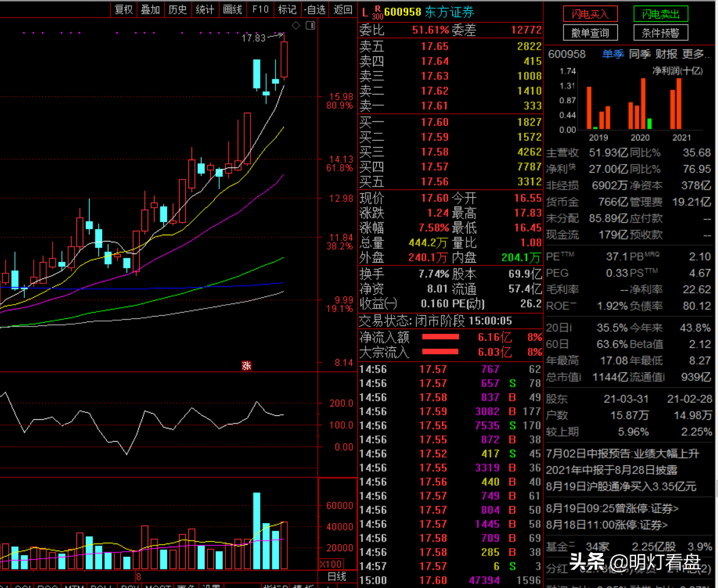Click the 闪电买入 quick buy button

pos(590,14)
